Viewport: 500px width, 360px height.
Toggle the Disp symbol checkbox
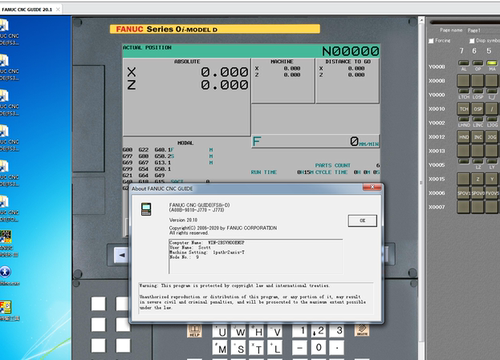point(472,41)
